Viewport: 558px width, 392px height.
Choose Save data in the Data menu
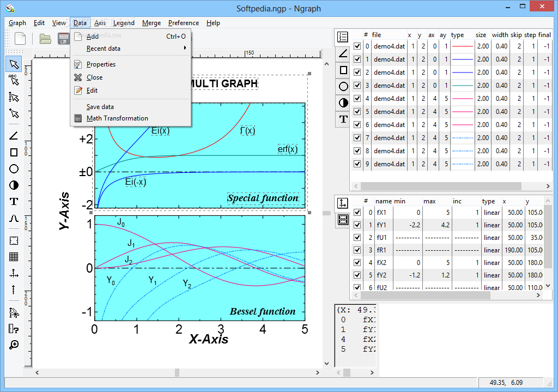tap(131, 107)
